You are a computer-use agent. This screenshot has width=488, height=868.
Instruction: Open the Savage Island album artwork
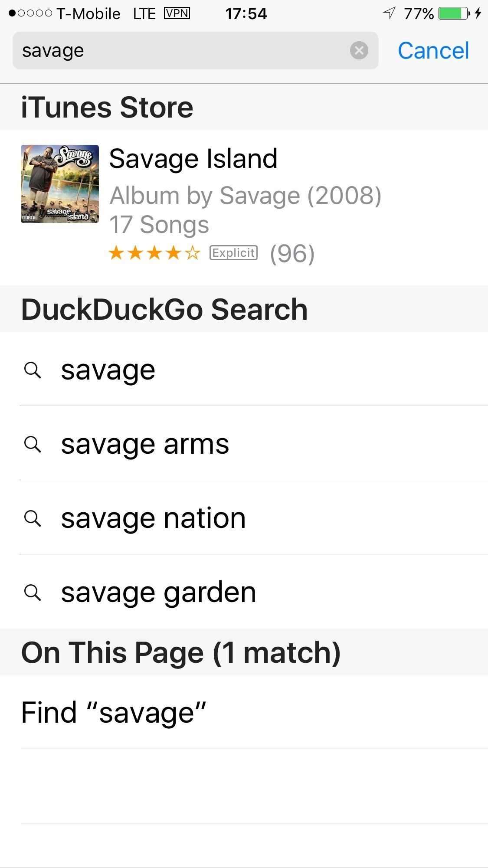point(60,184)
